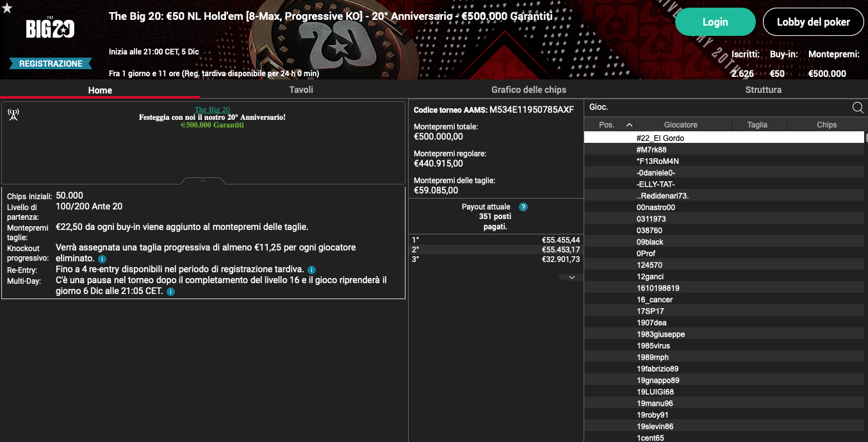The image size is (868, 442).
Task: Select player 19LUIGI68
Action: pos(724,391)
